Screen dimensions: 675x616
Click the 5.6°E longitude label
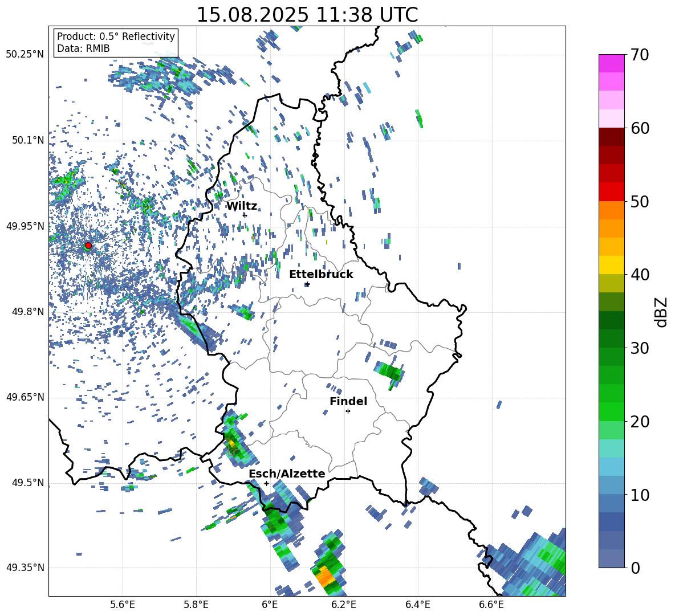pos(123,605)
